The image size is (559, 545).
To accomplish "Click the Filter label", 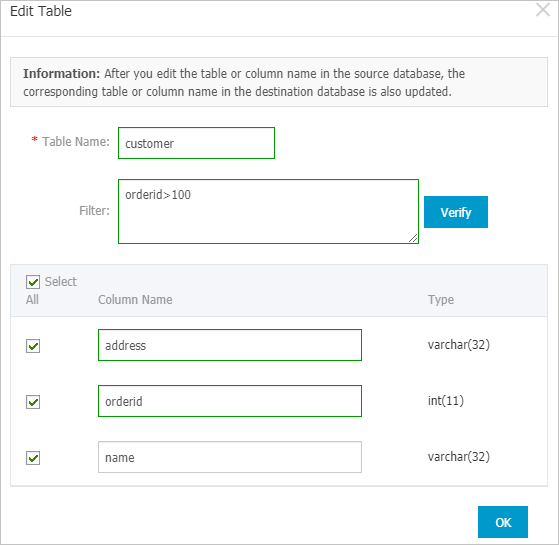I will tap(94, 211).
